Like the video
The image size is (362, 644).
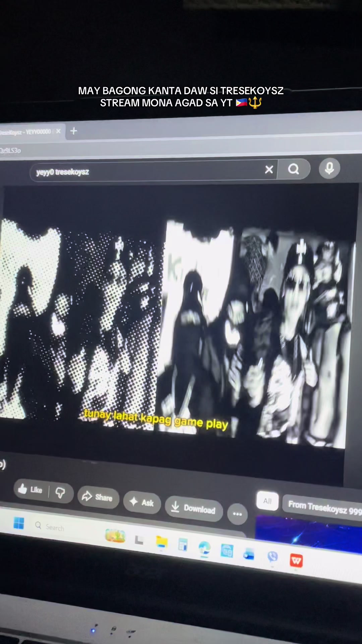pyautogui.click(x=31, y=489)
